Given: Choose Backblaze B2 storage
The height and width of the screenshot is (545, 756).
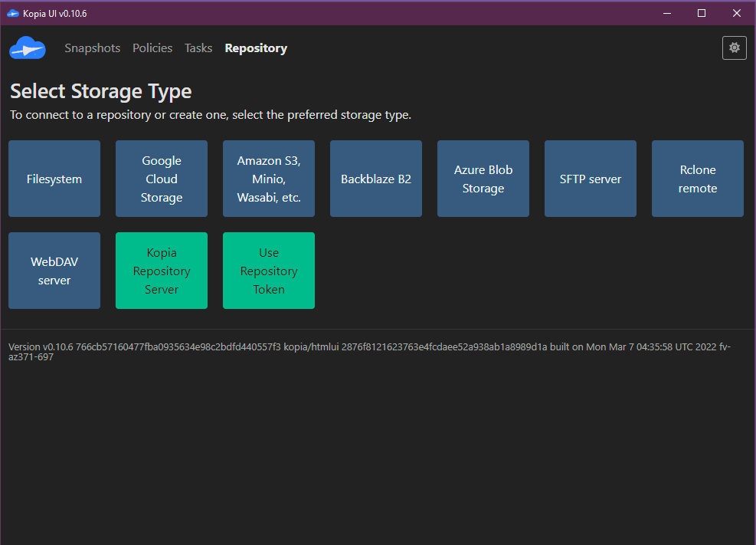Looking at the screenshot, I should (376, 179).
